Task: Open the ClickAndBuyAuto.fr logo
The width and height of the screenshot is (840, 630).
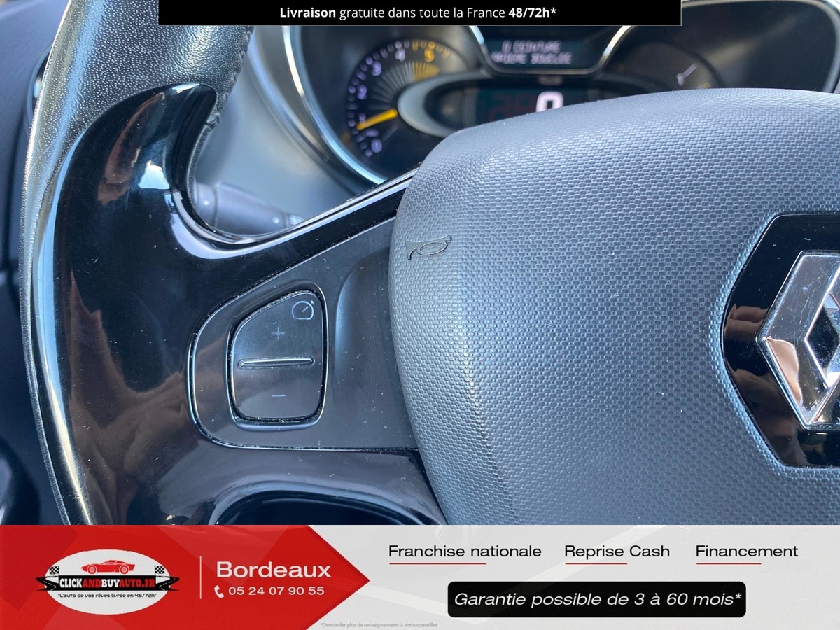Action: [107, 582]
